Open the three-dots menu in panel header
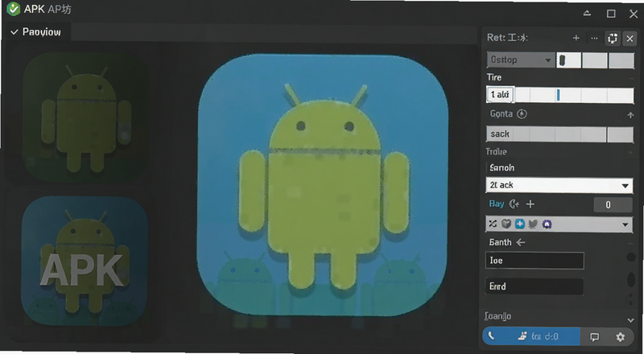This screenshot has height=354, width=644. [x=594, y=38]
